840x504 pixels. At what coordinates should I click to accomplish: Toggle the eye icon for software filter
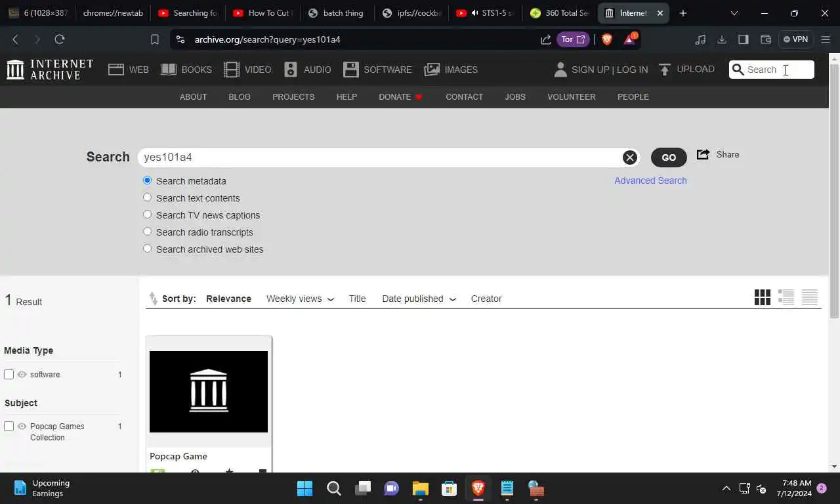coord(22,374)
